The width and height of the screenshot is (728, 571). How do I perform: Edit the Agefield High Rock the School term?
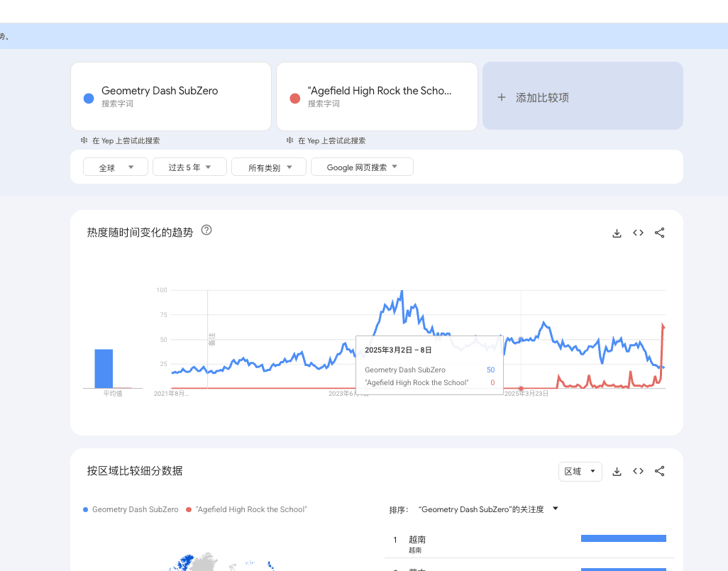point(377,96)
